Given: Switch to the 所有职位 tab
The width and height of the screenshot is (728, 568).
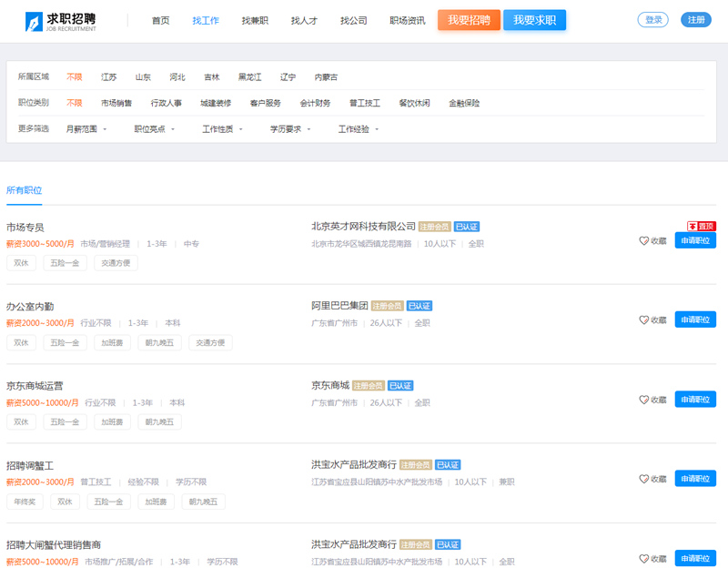Looking at the screenshot, I should 24,190.
